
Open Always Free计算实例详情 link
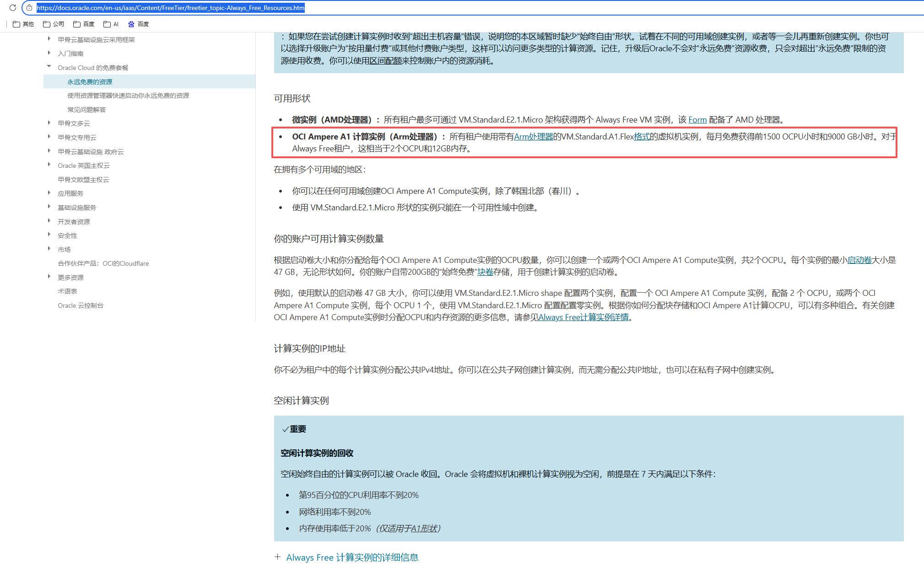pyautogui.click(x=584, y=317)
